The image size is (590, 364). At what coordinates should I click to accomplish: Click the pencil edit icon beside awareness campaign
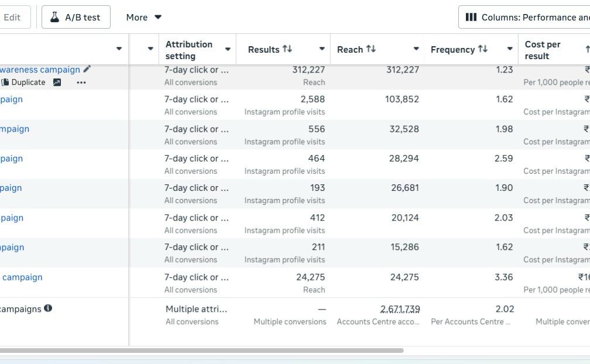coord(87,69)
